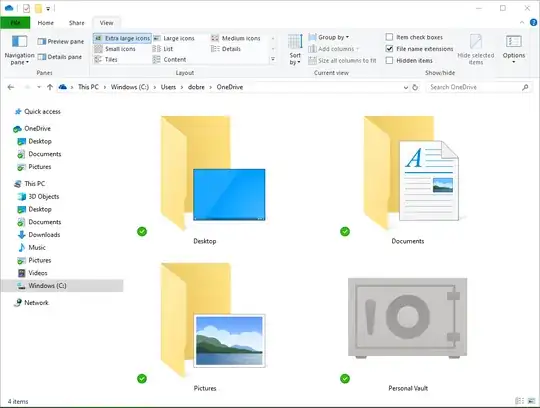Click dobre in the address bar

(x=196, y=87)
